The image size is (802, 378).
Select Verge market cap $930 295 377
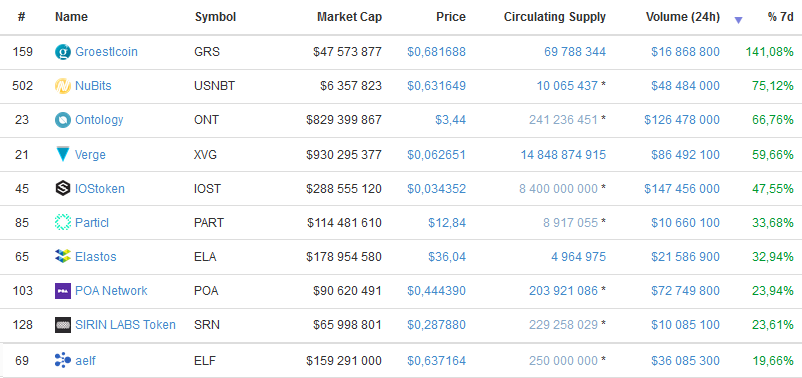coord(344,154)
